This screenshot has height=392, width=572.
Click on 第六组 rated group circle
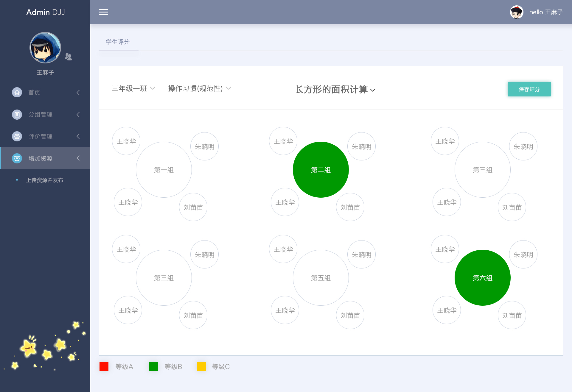[x=482, y=278]
